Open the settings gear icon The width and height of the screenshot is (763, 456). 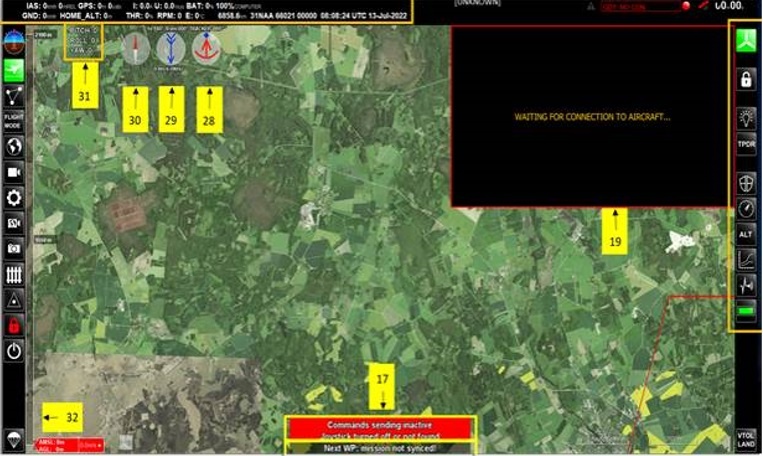[x=15, y=198]
